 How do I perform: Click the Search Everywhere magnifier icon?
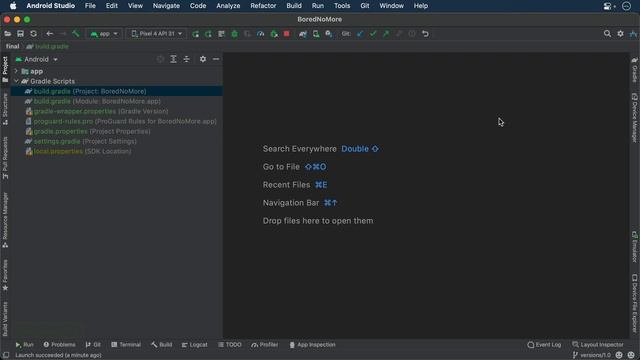click(x=607, y=34)
